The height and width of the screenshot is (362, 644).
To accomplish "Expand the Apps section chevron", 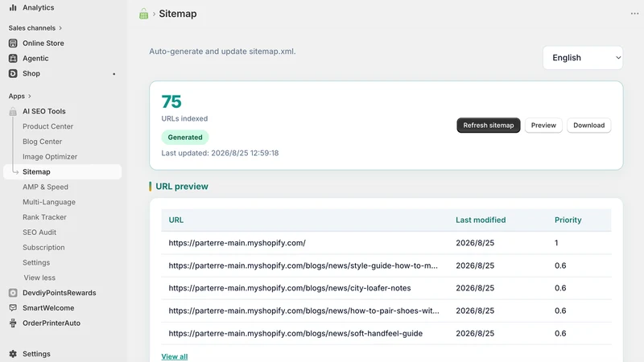I will [x=30, y=96].
